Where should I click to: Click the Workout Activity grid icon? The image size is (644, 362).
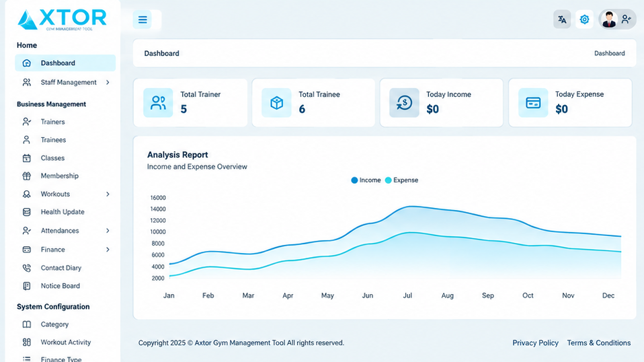(27, 342)
